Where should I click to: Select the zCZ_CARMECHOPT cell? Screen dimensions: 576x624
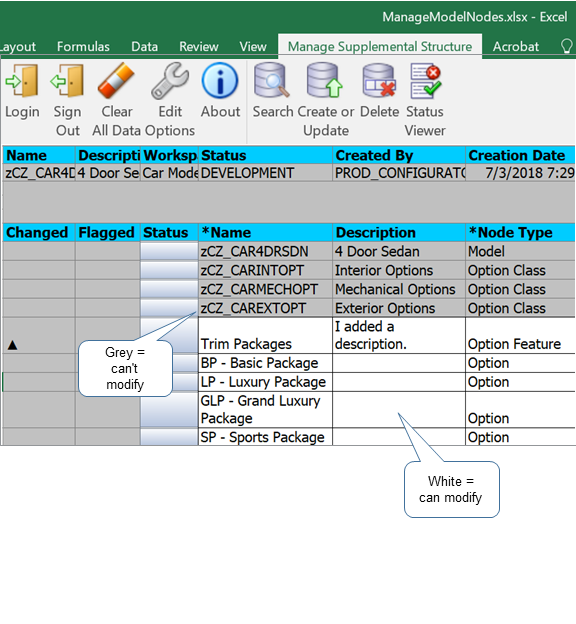click(x=266, y=289)
